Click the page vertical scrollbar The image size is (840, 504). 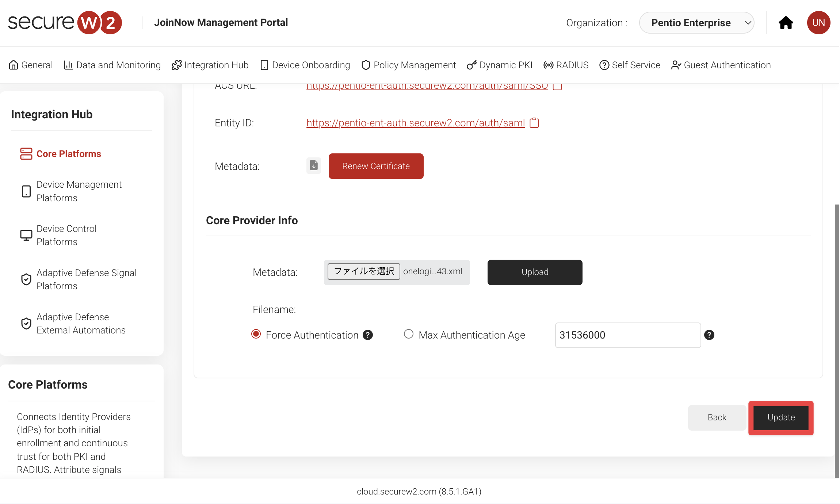837,341
